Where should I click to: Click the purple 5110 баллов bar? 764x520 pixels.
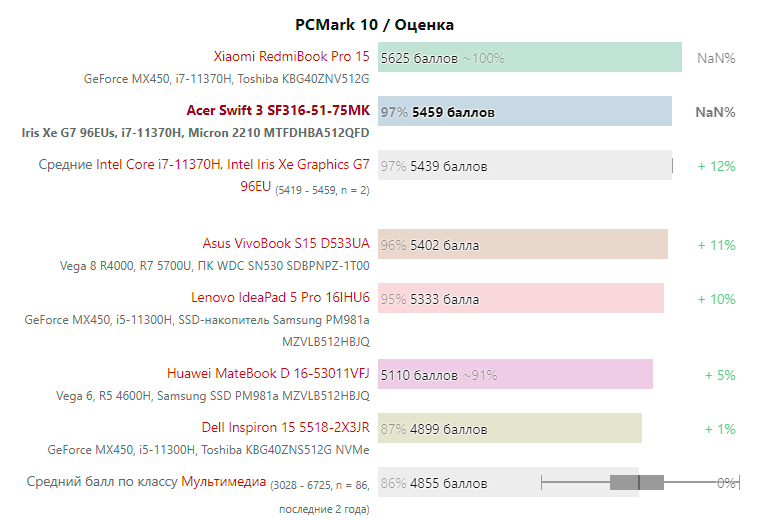point(516,375)
